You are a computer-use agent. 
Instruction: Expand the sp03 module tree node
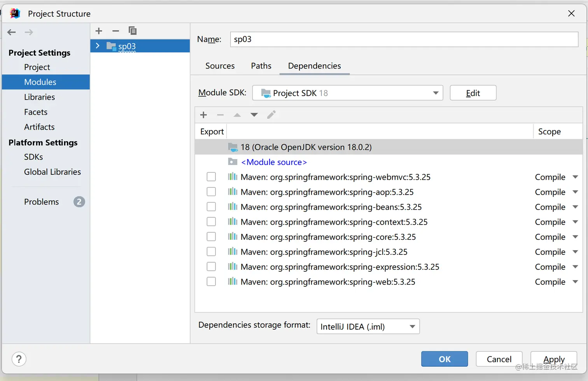[x=98, y=46]
